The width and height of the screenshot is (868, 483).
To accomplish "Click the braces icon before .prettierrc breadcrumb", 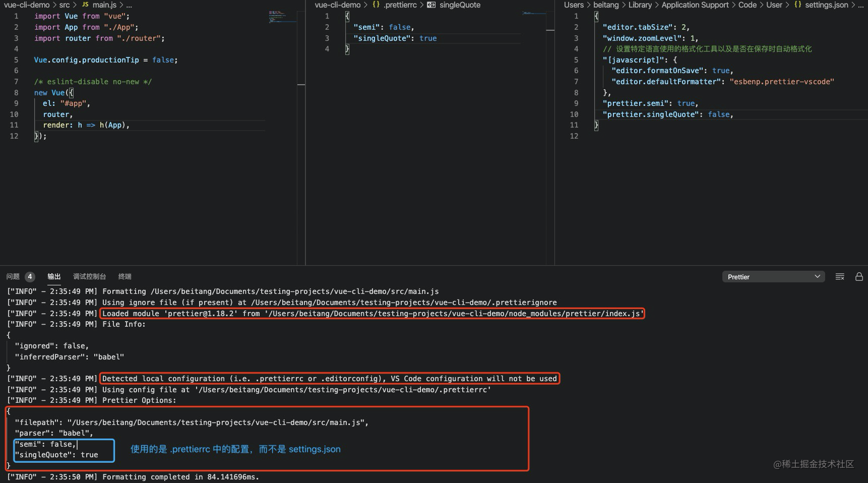I will click(376, 5).
